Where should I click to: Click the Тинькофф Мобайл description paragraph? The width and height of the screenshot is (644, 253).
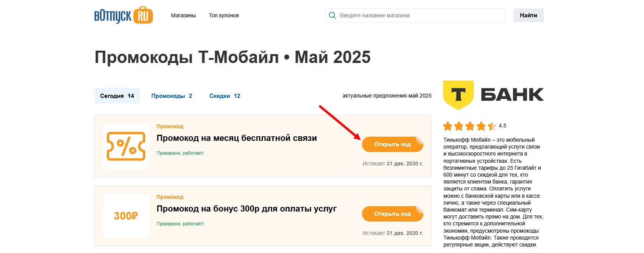coord(493,192)
